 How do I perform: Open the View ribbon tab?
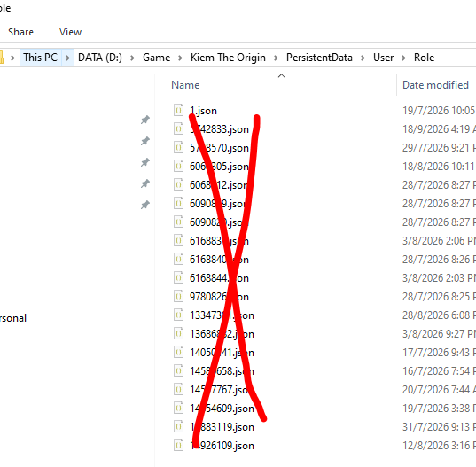pos(70,32)
